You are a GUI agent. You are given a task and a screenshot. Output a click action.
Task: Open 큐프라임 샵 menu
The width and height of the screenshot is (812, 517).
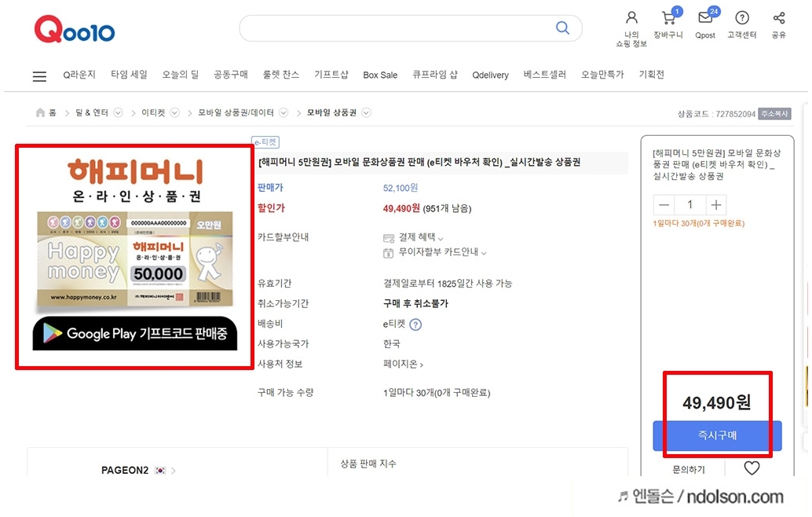[x=434, y=75]
